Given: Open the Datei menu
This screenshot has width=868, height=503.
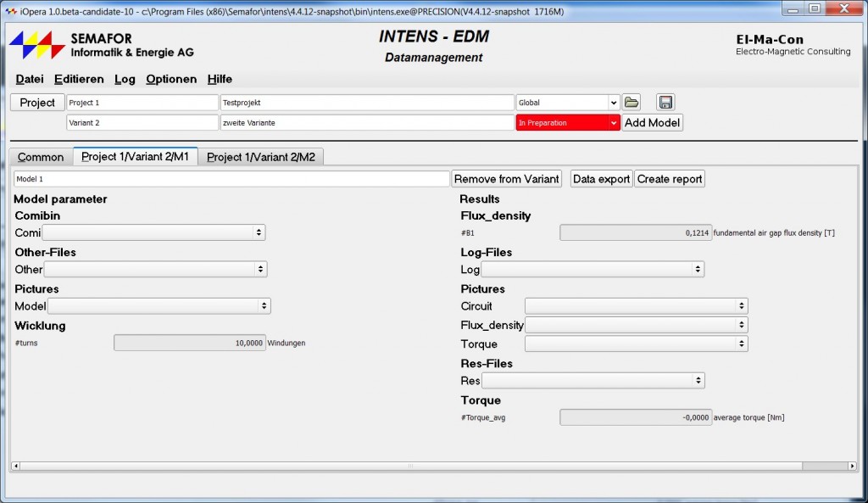Looking at the screenshot, I should point(30,79).
